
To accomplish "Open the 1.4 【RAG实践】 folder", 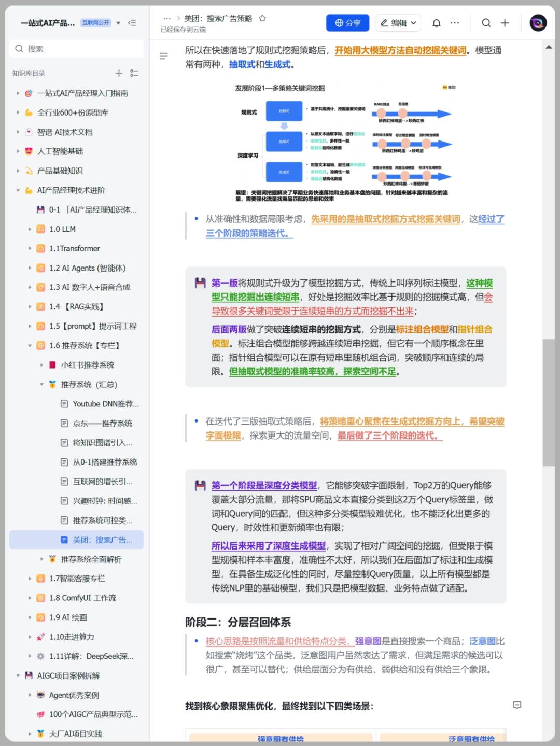I will pos(77,307).
